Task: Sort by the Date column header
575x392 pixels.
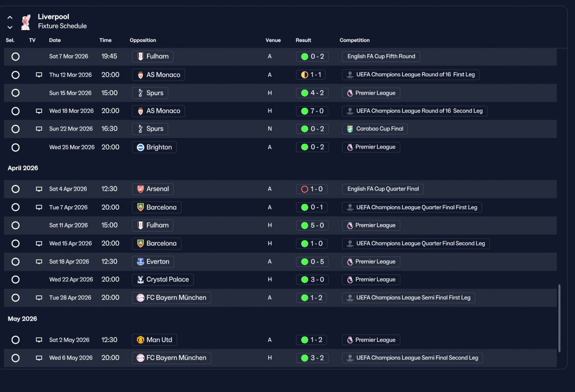Action: pyautogui.click(x=55, y=40)
